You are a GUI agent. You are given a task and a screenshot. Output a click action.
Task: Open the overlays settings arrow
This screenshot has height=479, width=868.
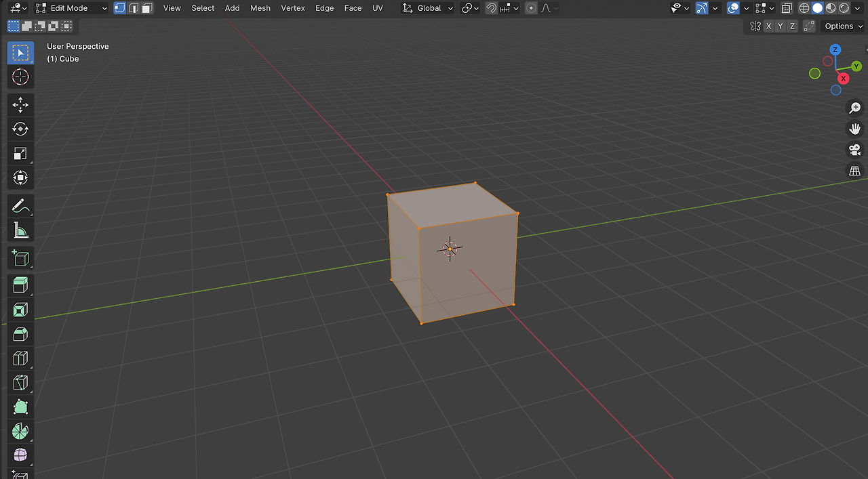point(747,8)
